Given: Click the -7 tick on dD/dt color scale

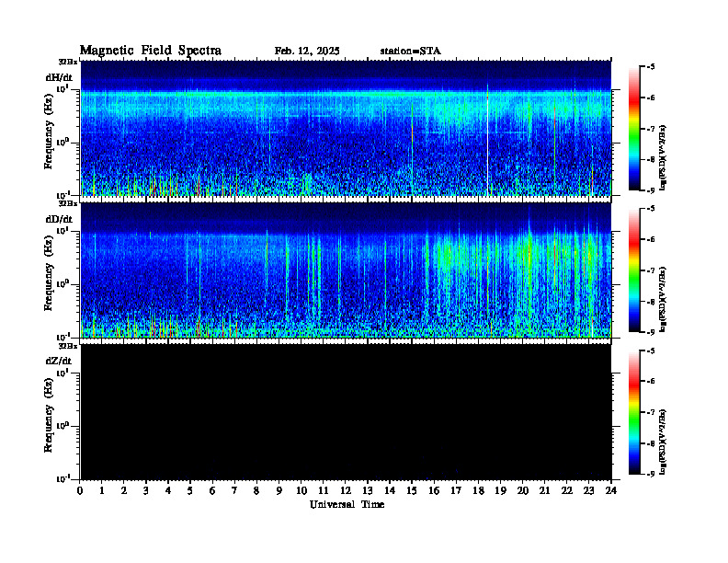Looking at the screenshot, I should pyautogui.click(x=651, y=270).
